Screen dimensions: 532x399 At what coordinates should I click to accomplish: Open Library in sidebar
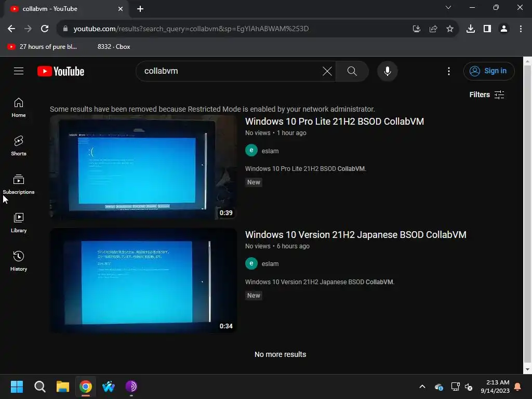pos(19,222)
